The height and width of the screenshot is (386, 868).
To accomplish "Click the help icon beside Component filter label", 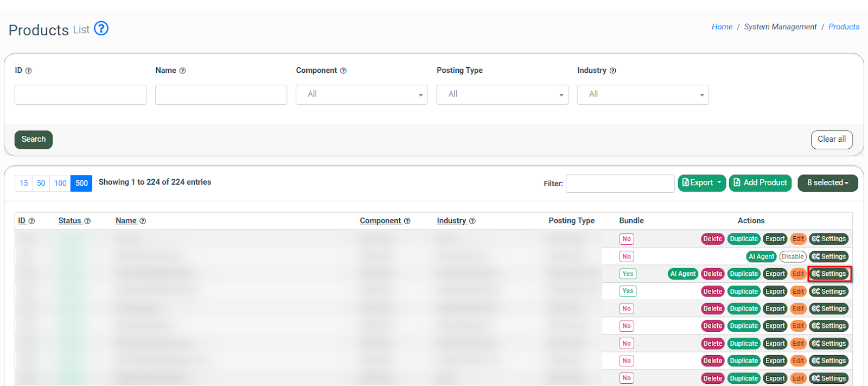I will 343,71.
